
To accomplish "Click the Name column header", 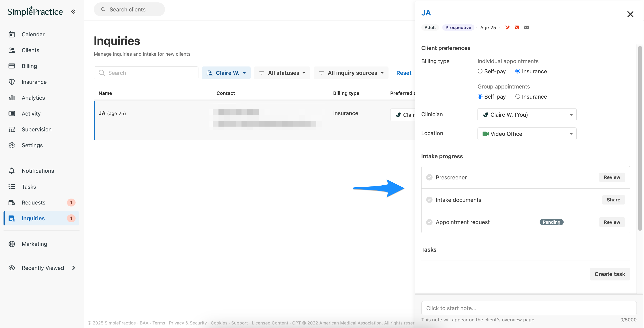I will pos(105,93).
